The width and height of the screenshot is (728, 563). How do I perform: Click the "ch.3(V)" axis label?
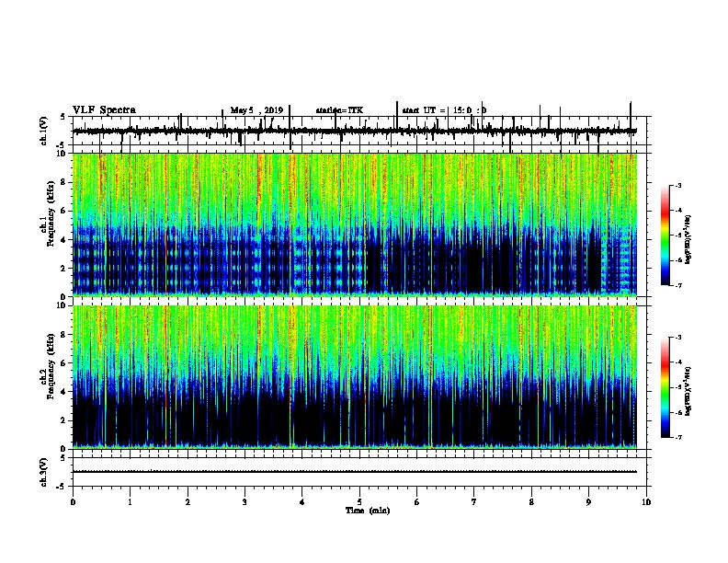pyautogui.click(x=44, y=472)
